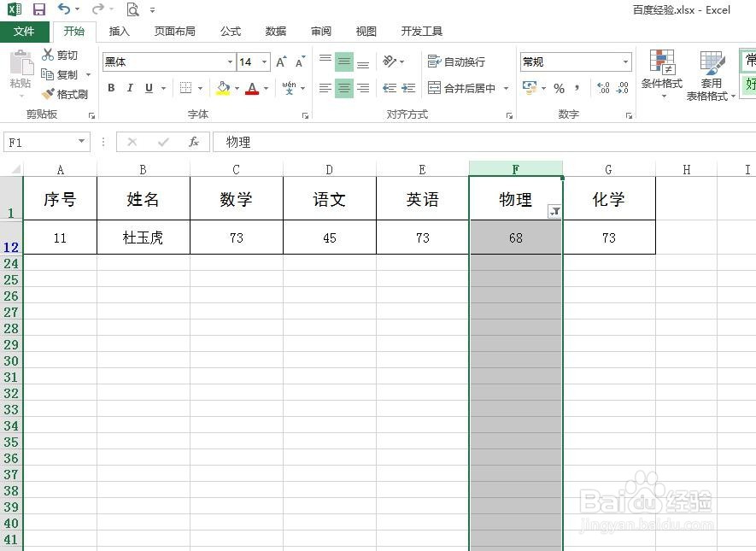The height and width of the screenshot is (551, 756).
Task: Open the filter dropdown on 物理 column
Action: pyautogui.click(x=554, y=211)
